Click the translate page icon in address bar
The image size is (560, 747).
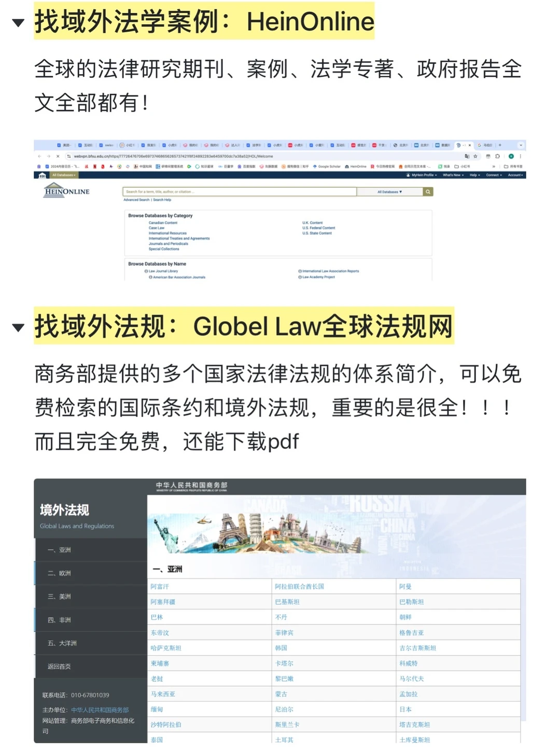tap(467, 156)
